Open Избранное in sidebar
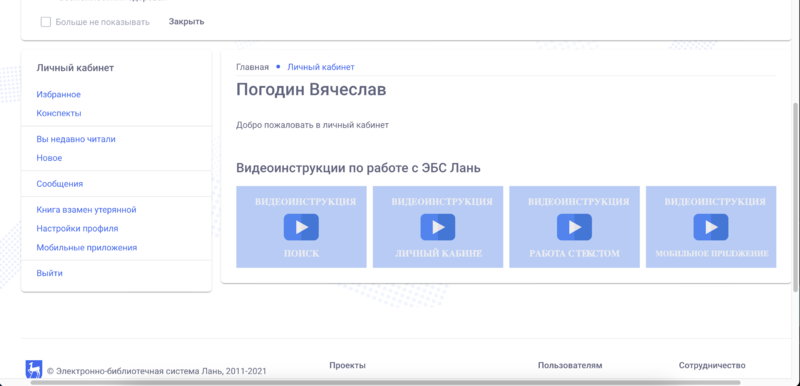This screenshot has width=800, height=386. pos(59,94)
